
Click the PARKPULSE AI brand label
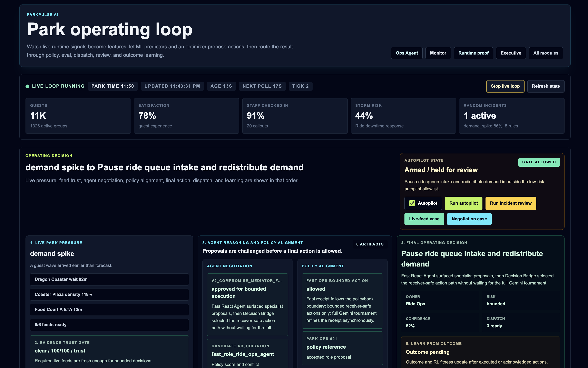43,15
